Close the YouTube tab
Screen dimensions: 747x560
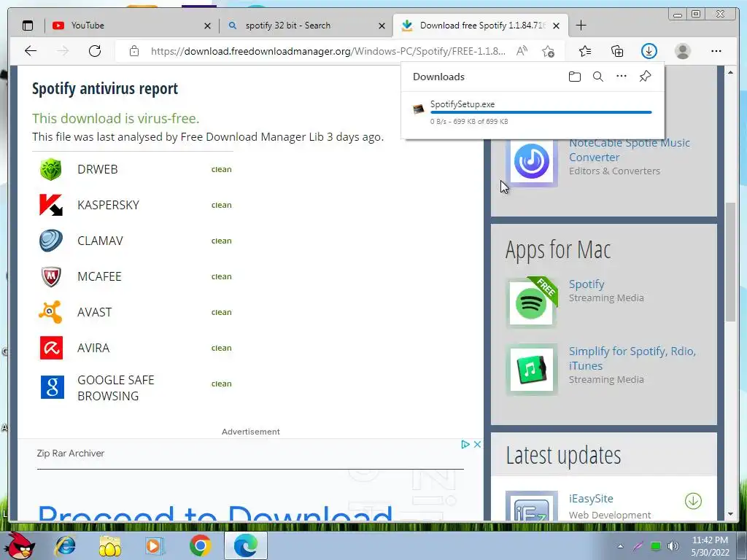pos(207,26)
